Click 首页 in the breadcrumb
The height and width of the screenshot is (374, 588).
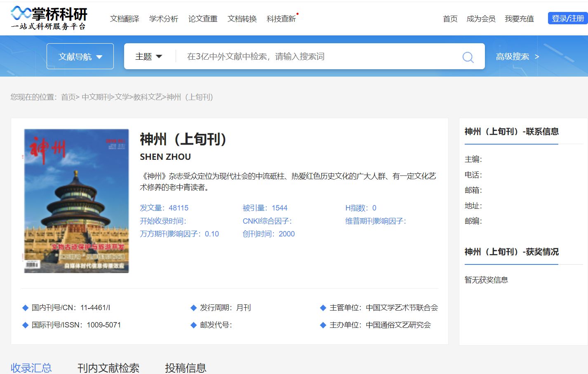point(68,97)
